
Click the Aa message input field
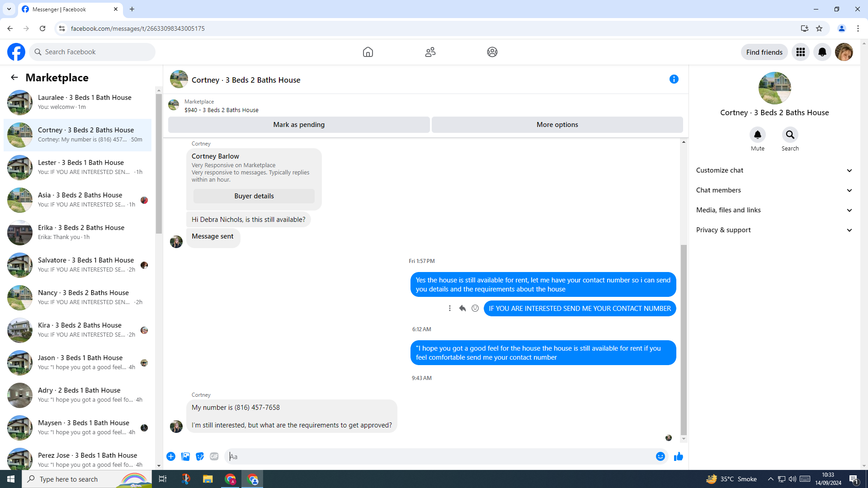(x=439, y=456)
